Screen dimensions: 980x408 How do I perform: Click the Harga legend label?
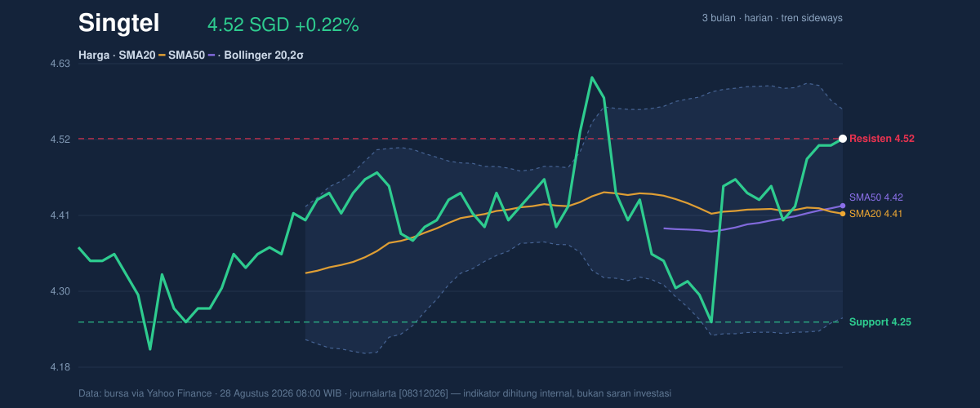coord(95,55)
